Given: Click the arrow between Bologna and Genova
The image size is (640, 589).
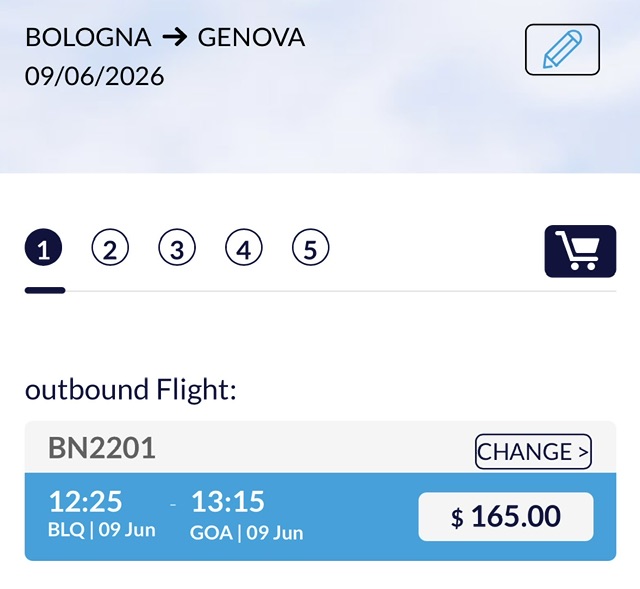Looking at the screenshot, I should click(x=174, y=38).
